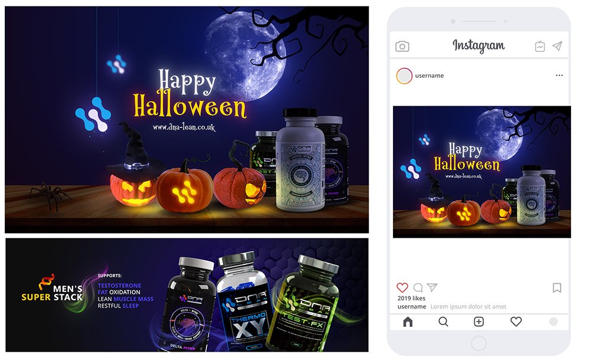Click the large Happy Halloween banner
The height and width of the screenshot is (364, 590).
[186, 120]
